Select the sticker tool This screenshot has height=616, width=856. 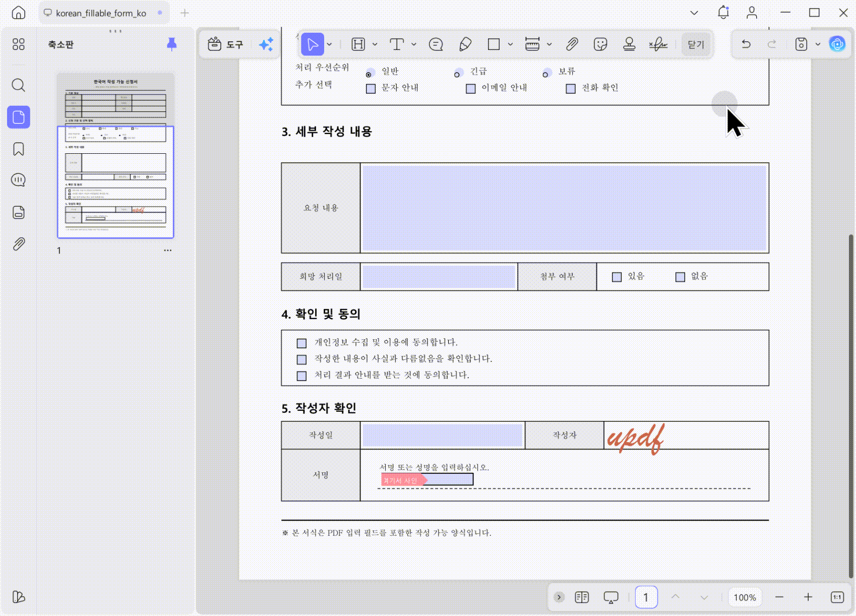[x=600, y=44]
